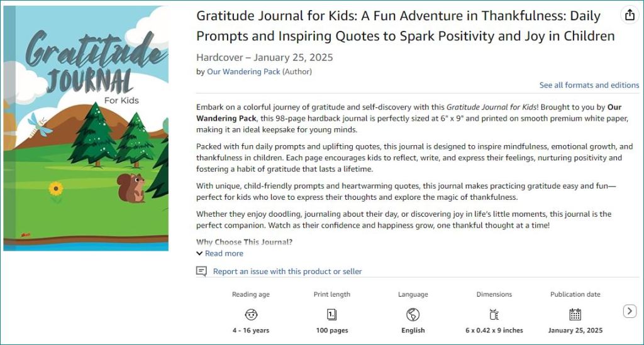Click the Read more chevron arrow
The image size is (644, 345).
tap(199, 253)
